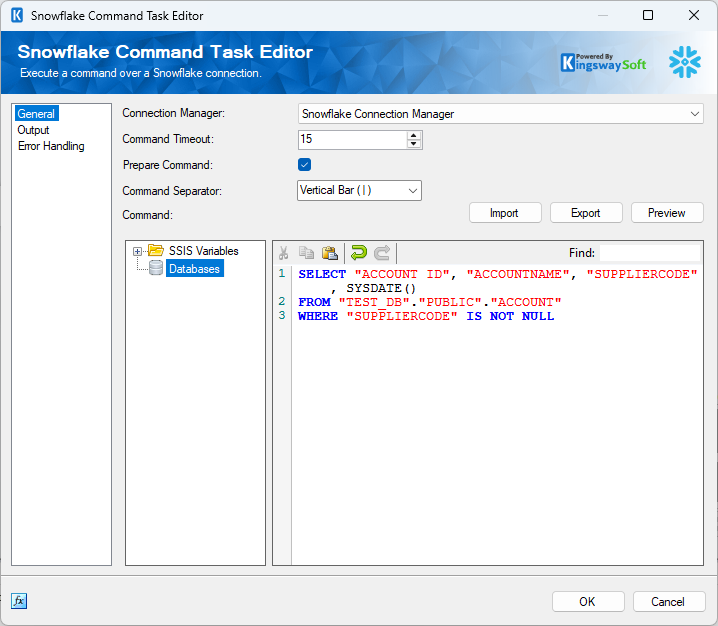Click the SSIS Variables folder icon
The image size is (718, 626).
155,251
